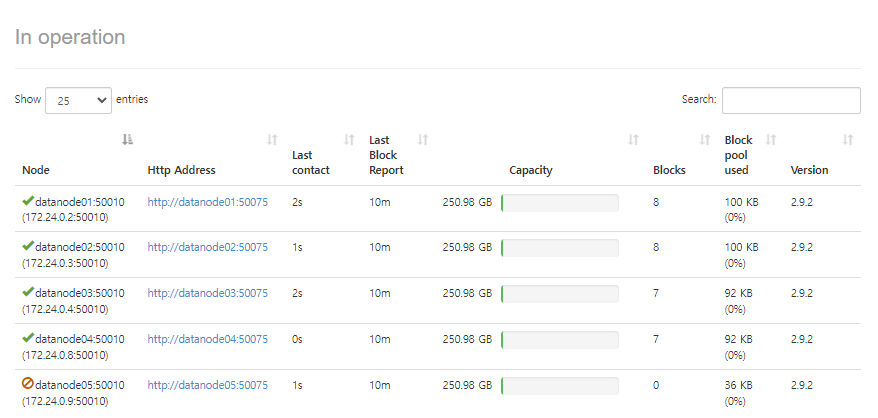Sort by Capacity column arrows
Viewport: 878px width, 418px height.
click(633, 140)
